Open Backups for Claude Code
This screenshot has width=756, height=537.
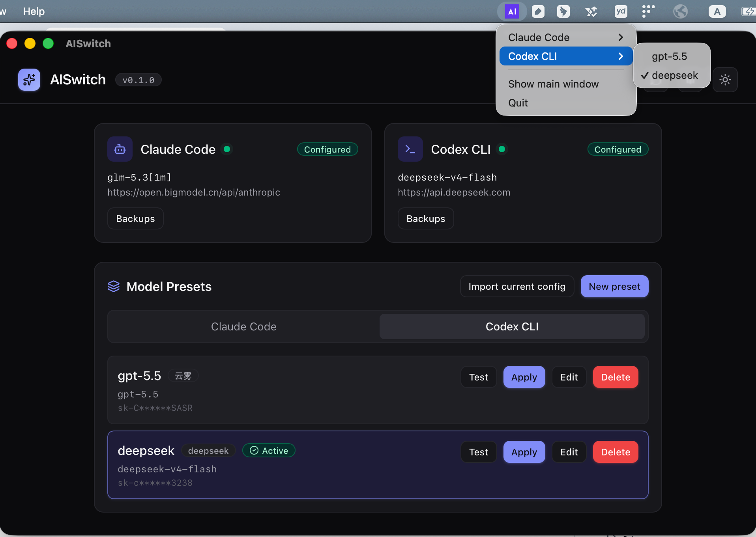pyautogui.click(x=135, y=218)
